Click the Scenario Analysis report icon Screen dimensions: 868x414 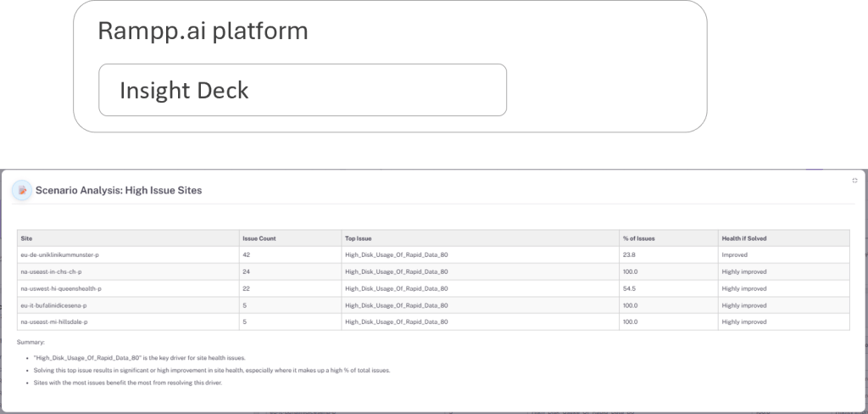click(x=21, y=191)
